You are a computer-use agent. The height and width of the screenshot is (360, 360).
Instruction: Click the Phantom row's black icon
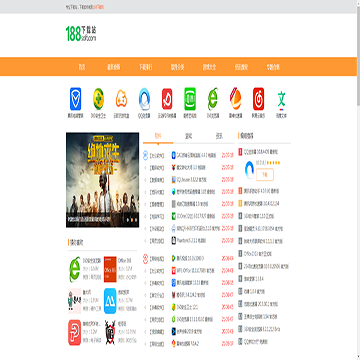click(174, 240)
